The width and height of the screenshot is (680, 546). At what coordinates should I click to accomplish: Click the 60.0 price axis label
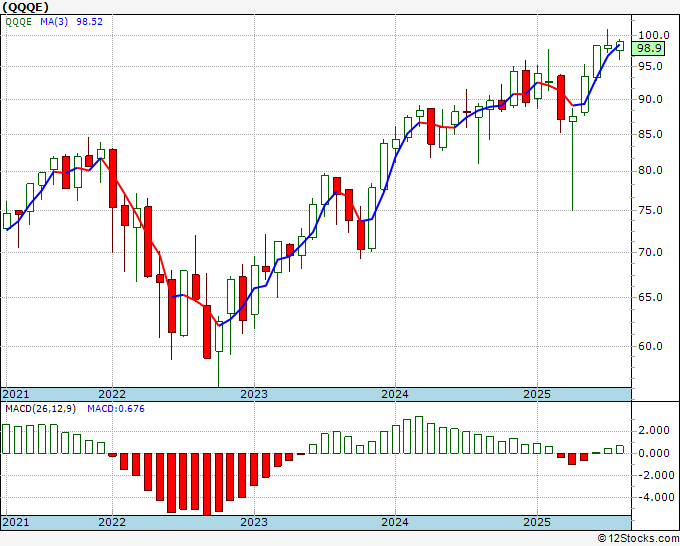pos(650,346)
